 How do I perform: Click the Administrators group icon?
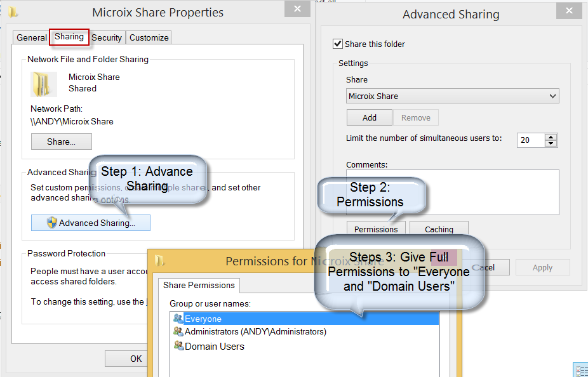coord(178,332)
